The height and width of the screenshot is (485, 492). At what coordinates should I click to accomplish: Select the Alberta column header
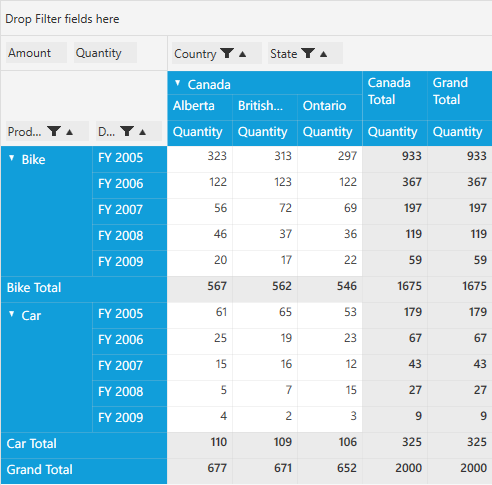click(200, 107)
